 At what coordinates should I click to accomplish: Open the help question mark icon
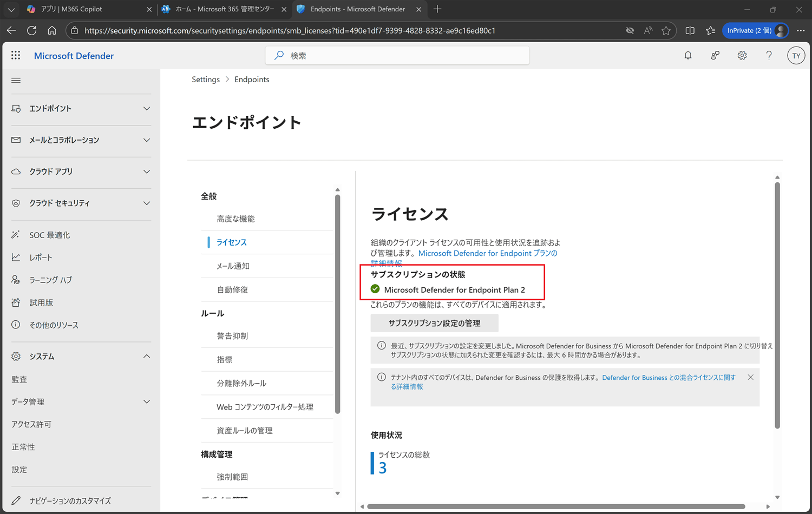click(x=769, y=55)
